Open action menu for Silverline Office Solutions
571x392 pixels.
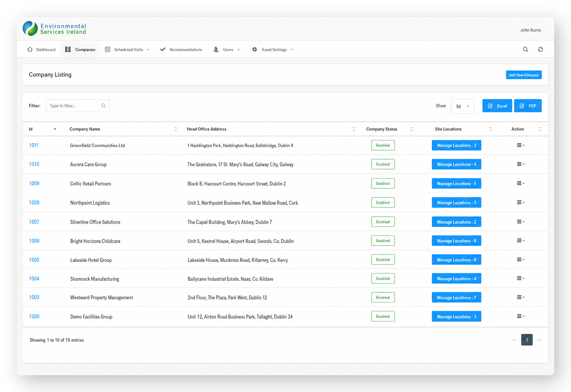(521, 222)
